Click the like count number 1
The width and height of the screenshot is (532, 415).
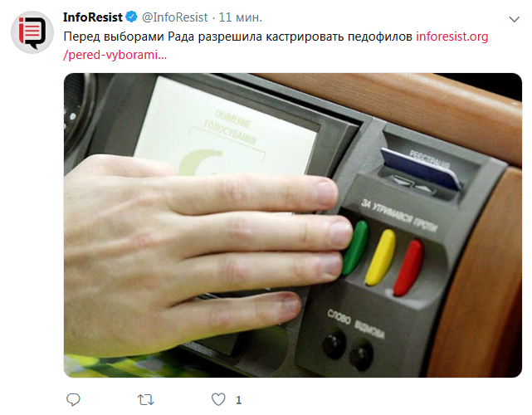(x=239, y=400)
